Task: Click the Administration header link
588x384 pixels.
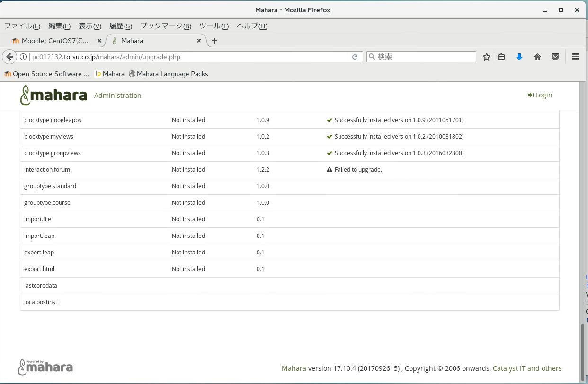Action: coord(117,95)
